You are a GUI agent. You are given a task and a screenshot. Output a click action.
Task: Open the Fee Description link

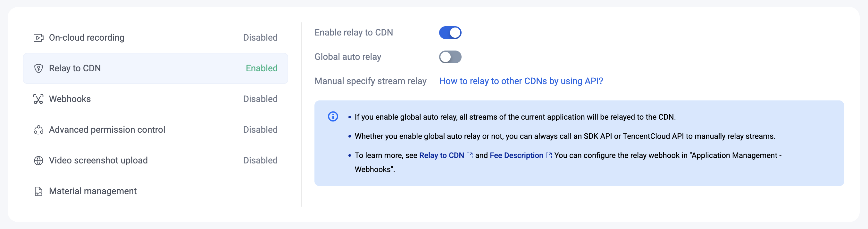tap(516, 155)
